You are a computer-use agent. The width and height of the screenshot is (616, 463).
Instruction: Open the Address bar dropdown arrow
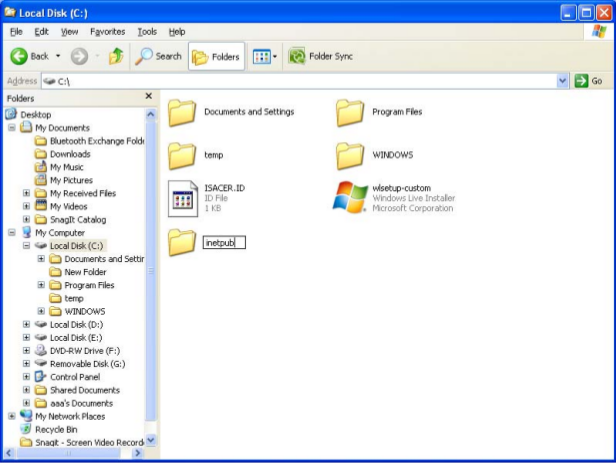click(562, 81)
